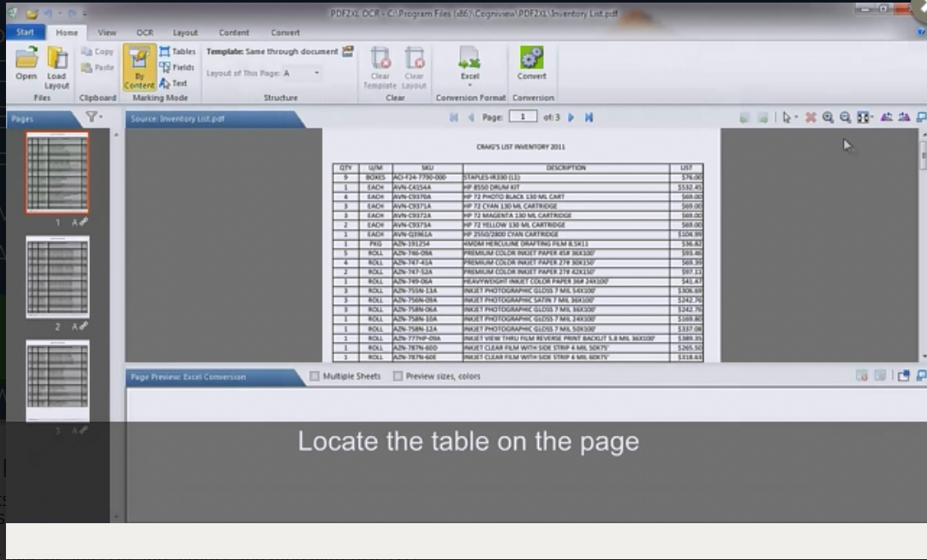Select the page 1 thumbnail
The width and height of the screenshot is (927, 560).
57,172
